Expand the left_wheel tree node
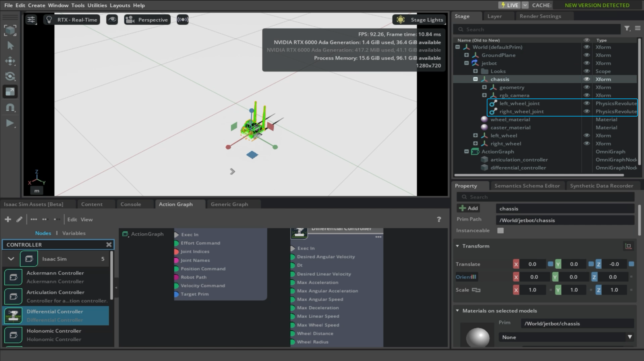644x361 pixels. pyautogui.click(x=476, y=135)
